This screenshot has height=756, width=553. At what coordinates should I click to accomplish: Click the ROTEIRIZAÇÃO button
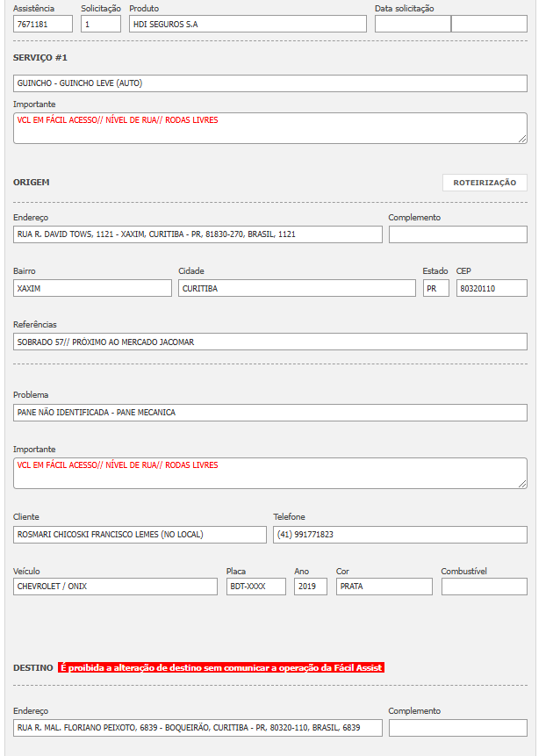pos(485,183)
